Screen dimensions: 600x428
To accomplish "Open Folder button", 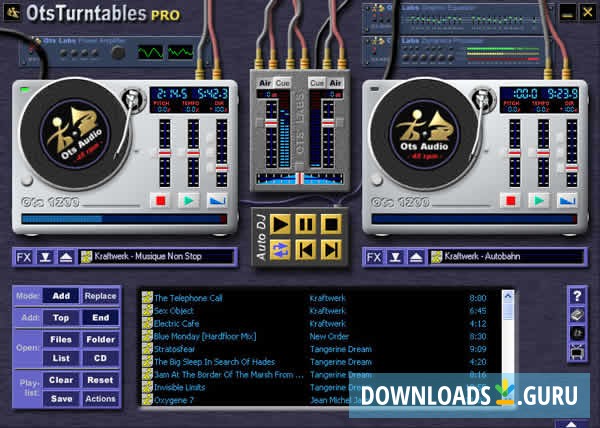I will point(100,340).
